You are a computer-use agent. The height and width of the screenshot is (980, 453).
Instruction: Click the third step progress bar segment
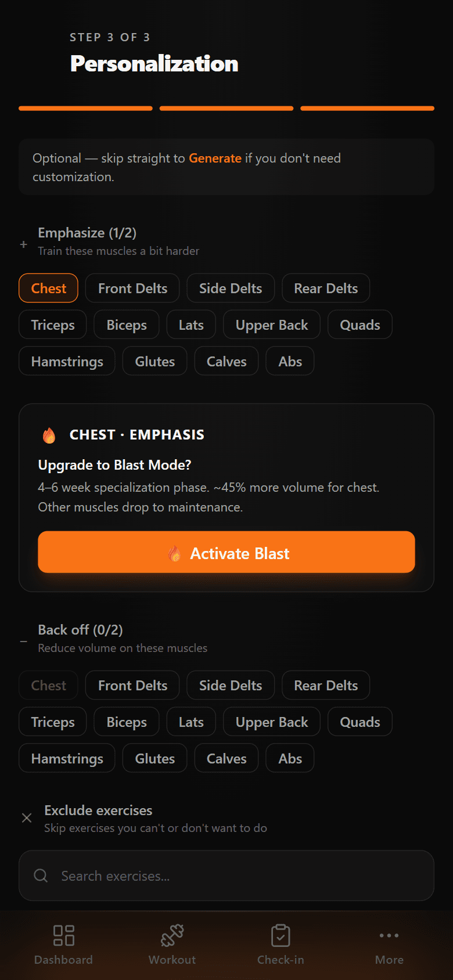pos(366,108)
